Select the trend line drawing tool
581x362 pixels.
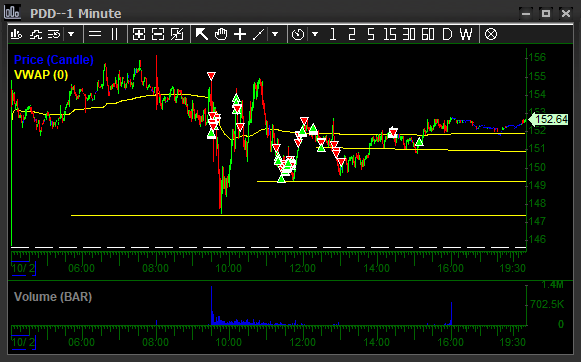tap(259, 34)
